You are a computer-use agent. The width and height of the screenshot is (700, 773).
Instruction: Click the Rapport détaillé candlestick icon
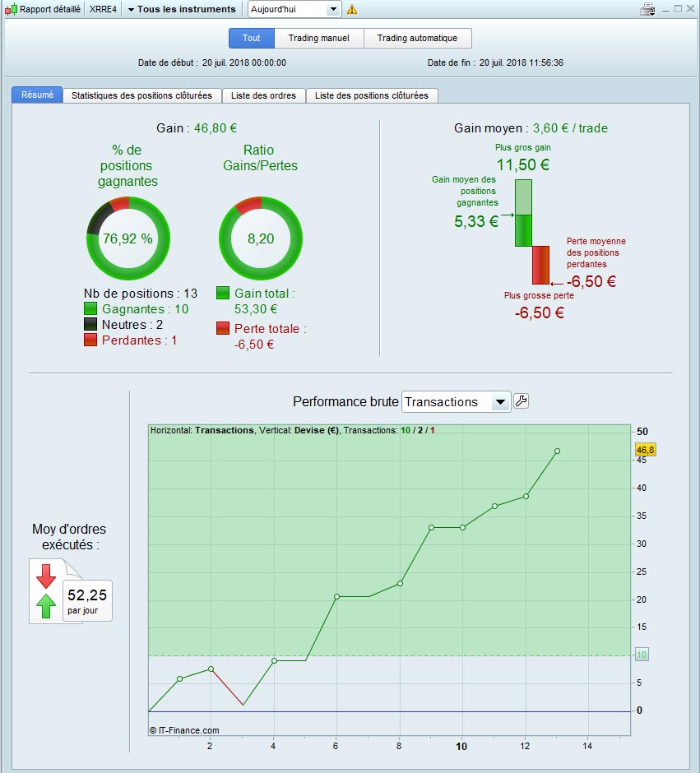pyautogui.click(x=11, y=9)
